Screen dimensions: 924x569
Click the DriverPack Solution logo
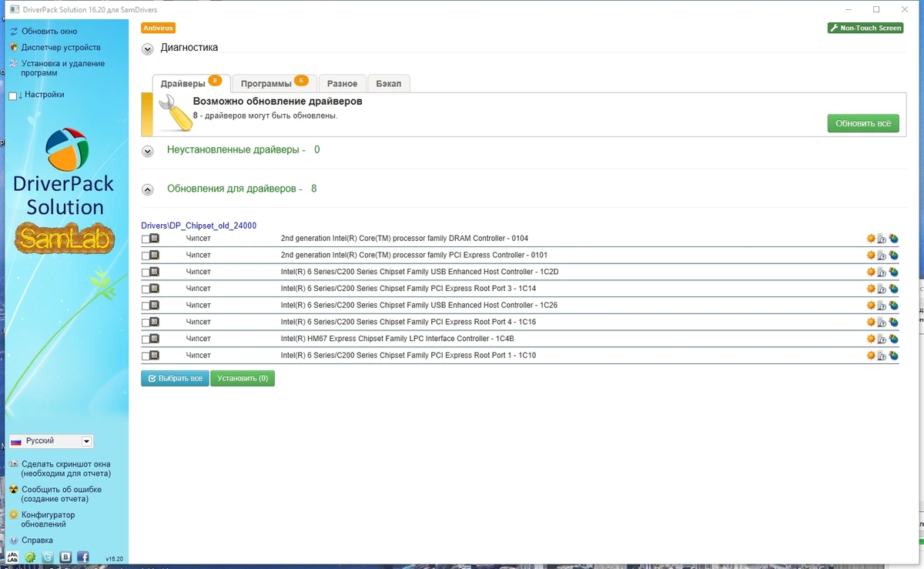(x=63, y=172)
